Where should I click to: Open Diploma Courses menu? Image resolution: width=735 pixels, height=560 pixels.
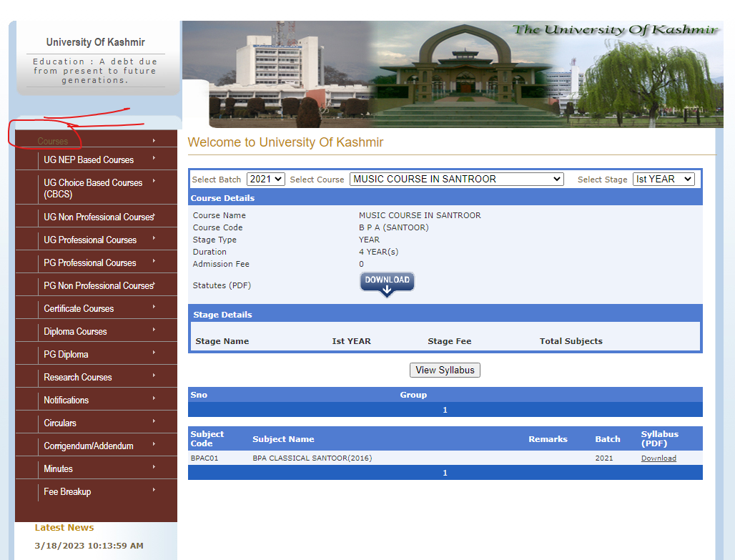click(x=96, y=332)
